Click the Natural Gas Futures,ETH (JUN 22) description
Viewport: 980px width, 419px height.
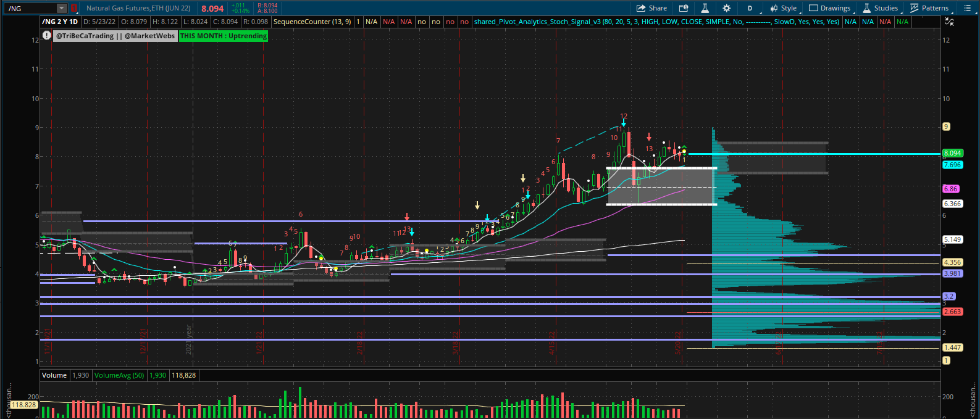pos(138,8)
